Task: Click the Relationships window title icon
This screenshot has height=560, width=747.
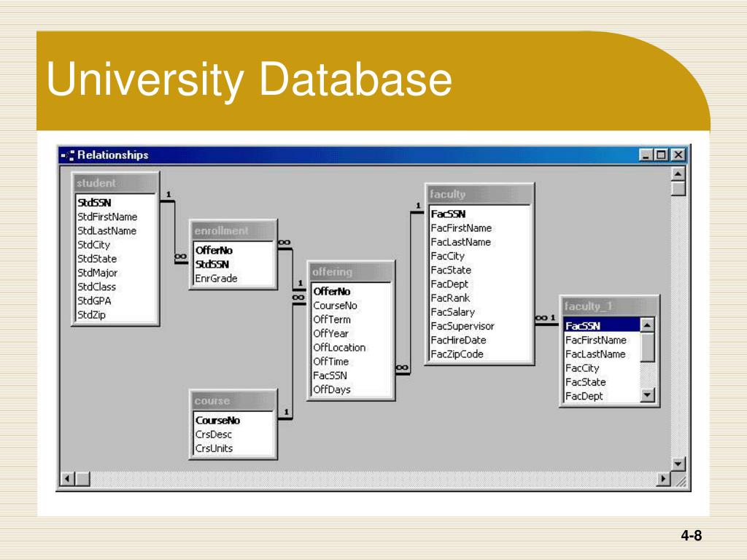Action: pos(68,155)
